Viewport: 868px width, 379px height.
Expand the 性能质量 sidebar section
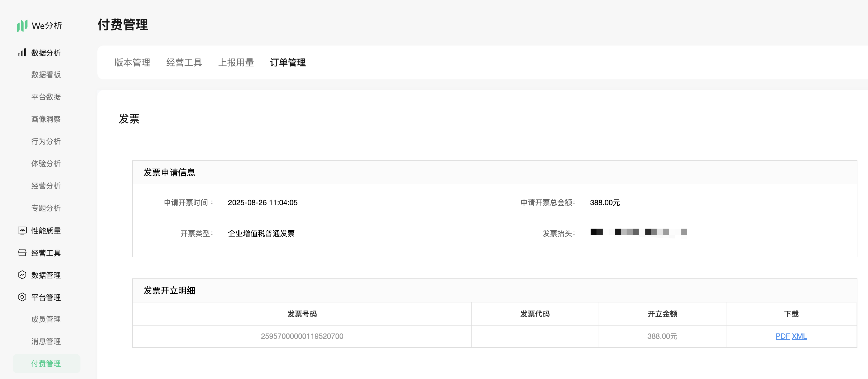coord(46,231)
